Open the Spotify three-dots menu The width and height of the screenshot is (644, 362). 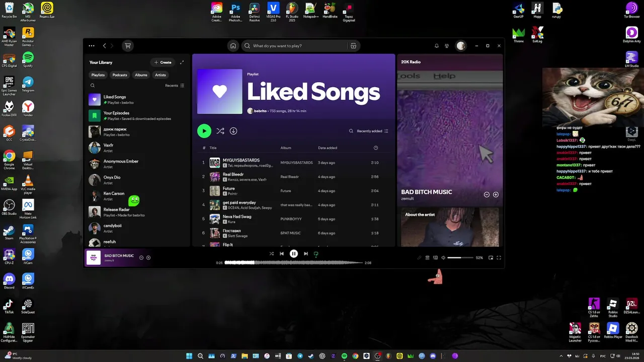click(x=91, y=46)
